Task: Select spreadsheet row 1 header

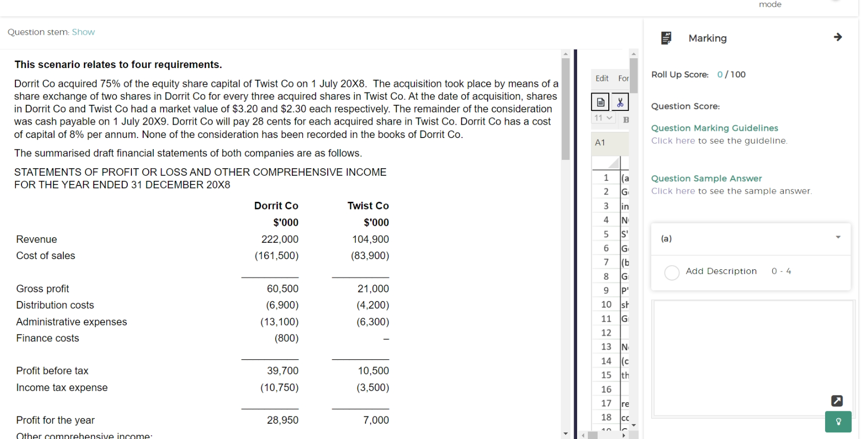Action: pos(606,178)
